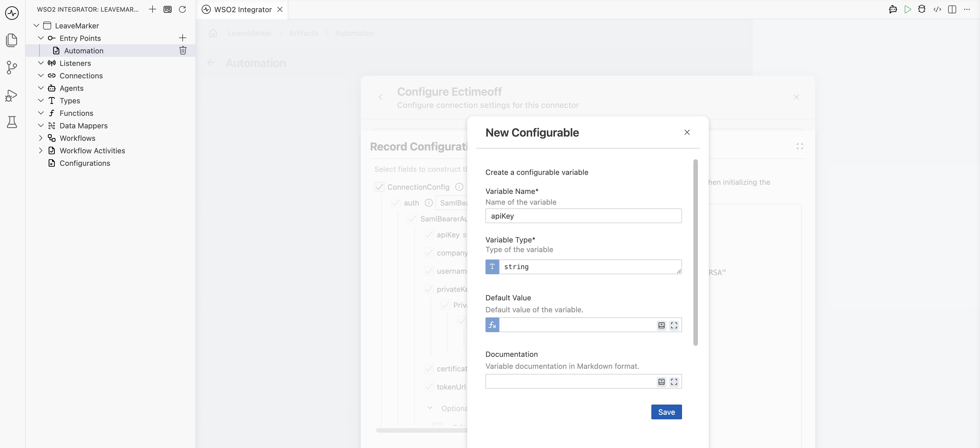This screenshot has width=980, height=448.
Task: Click the Debug bug icon in top toolbar
Action: (x=922, y=9)
